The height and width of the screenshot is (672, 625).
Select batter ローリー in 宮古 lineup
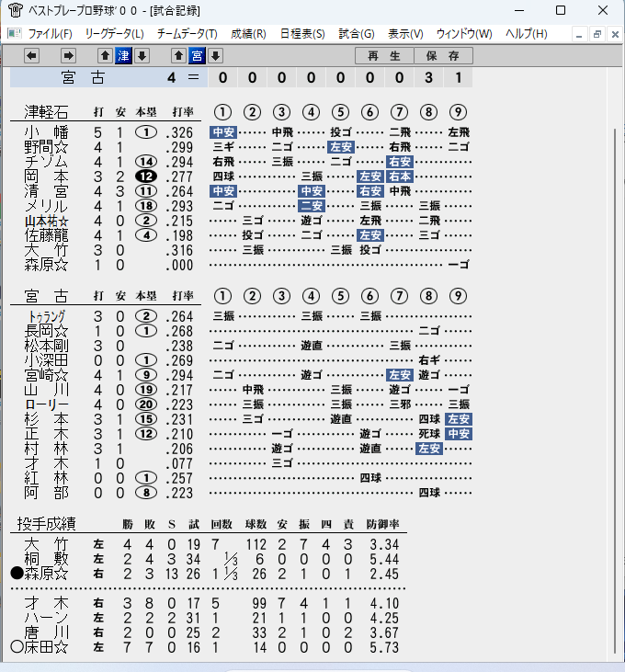pos(46,404)
